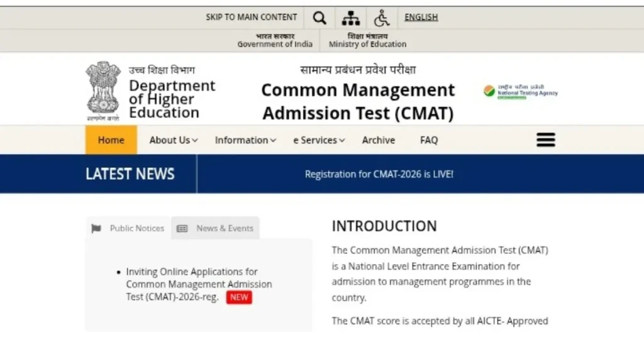
Task: Click the red NEW badge
Action: pyautogui.click(x=239, y=297)
